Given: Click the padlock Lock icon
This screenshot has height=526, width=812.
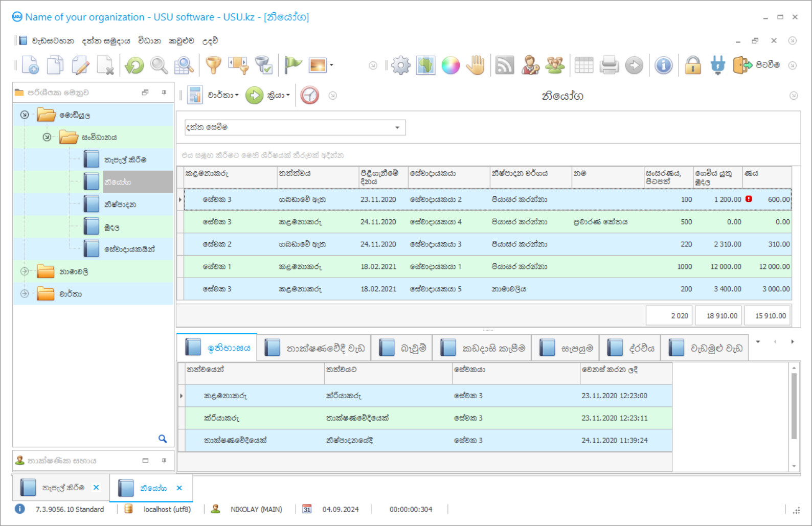Looking at the screenshot, I should [x=693, y=65].
